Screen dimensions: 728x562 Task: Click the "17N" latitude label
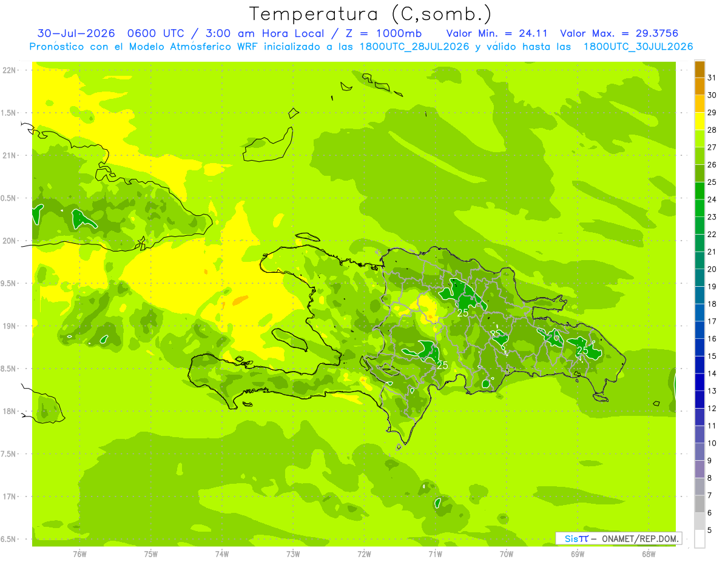pos(10,497)
